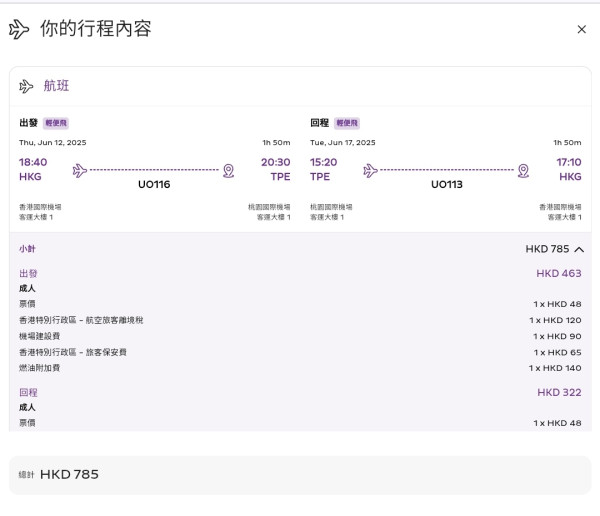Click the 燃油附加費 fuel surcharge label
The image size is (600, 516).
pyautogui.click(x=40, y=368)
